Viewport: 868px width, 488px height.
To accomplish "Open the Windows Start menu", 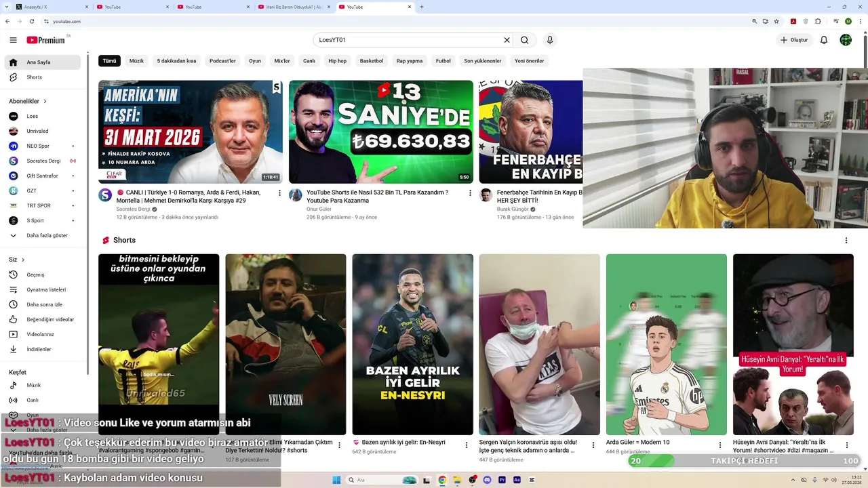I will click(x=336, y=480).
